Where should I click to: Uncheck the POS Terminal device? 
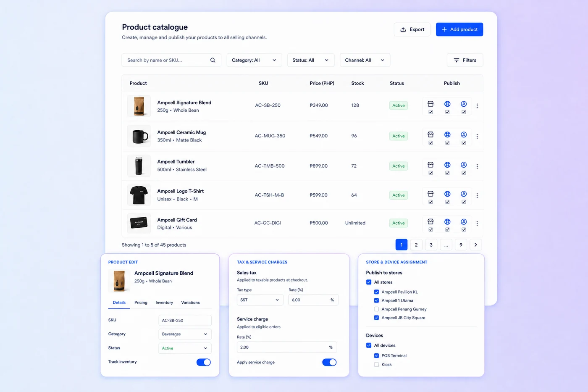tap(376, 355)
